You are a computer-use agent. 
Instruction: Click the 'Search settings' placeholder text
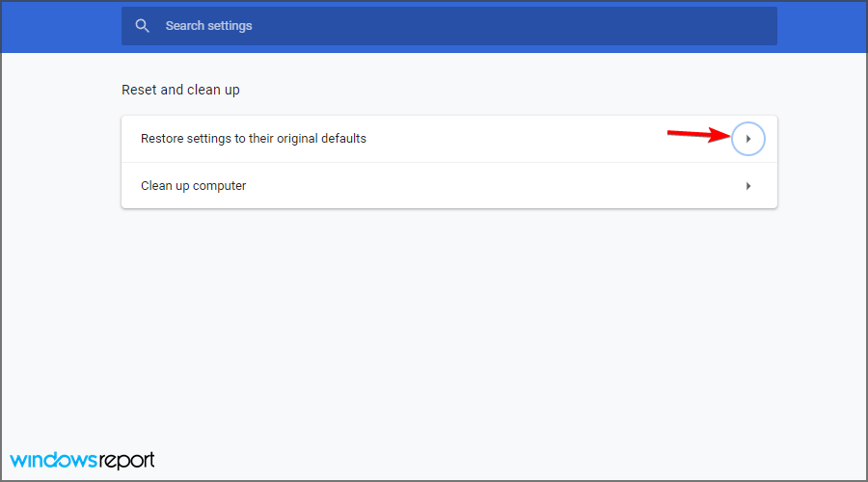click(208, 25)
